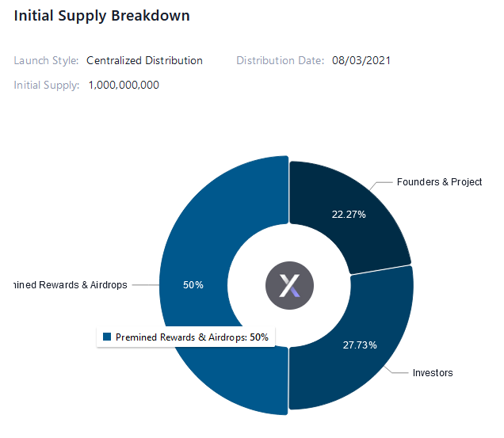This screenshot has width=504, height=438.
Task: Click the Premined Rewards & Airdrops: 50% tooltip text
Action: click(192, 337)
